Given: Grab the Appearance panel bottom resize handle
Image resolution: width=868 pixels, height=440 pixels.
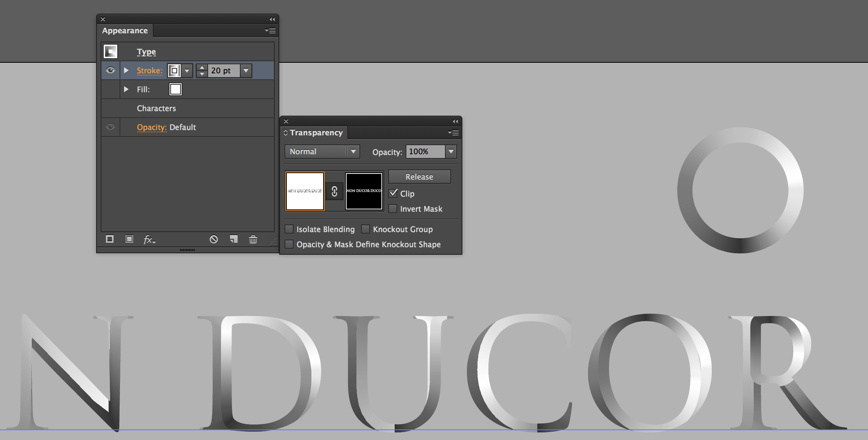Looking at the screenshot, I should coord(187,250).
